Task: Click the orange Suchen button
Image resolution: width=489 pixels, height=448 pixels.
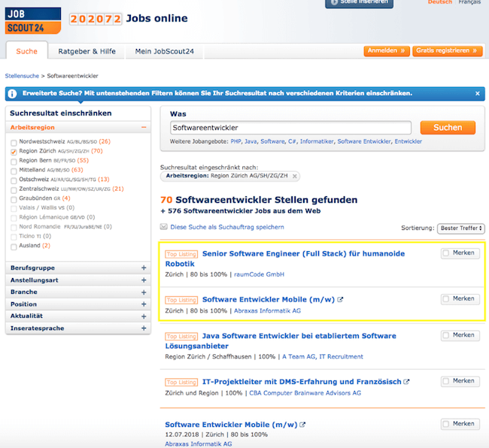Action: click(x=448, y=128)
